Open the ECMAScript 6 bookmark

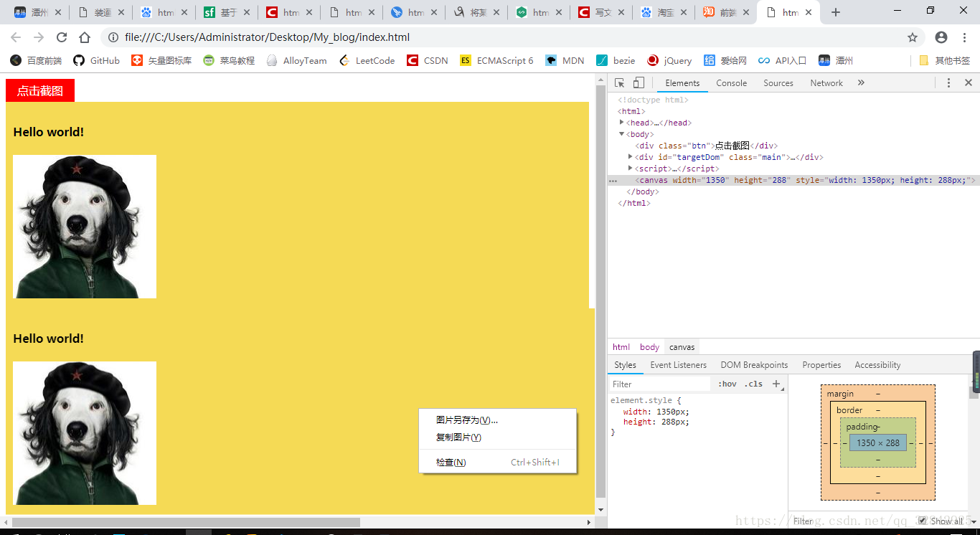(x=497, y=61)
